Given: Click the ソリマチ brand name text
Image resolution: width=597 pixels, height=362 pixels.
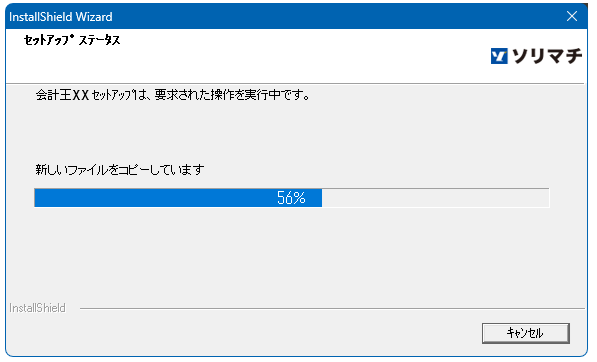Looking at the screenshot, I should click(x=547, y=56).
